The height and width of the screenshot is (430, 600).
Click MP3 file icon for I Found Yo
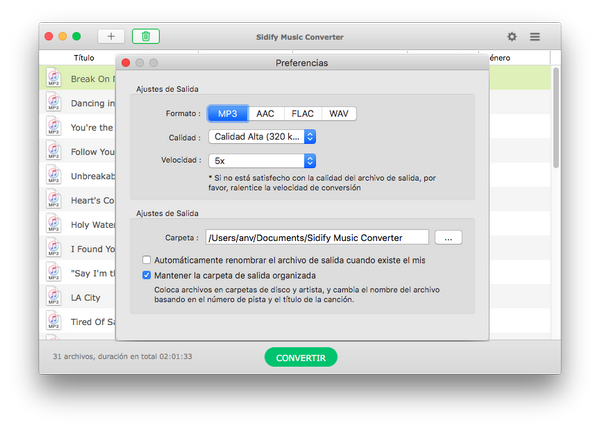[x=54, y=248]
